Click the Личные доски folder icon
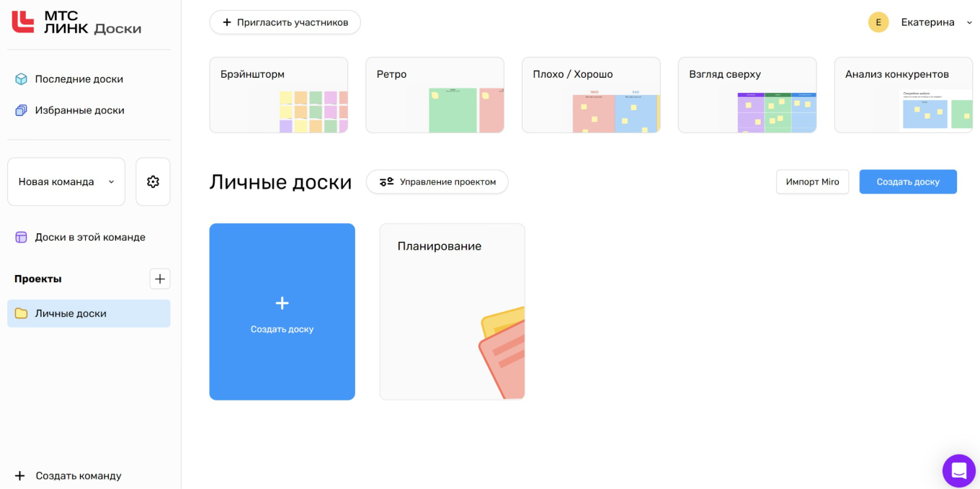 20,313
